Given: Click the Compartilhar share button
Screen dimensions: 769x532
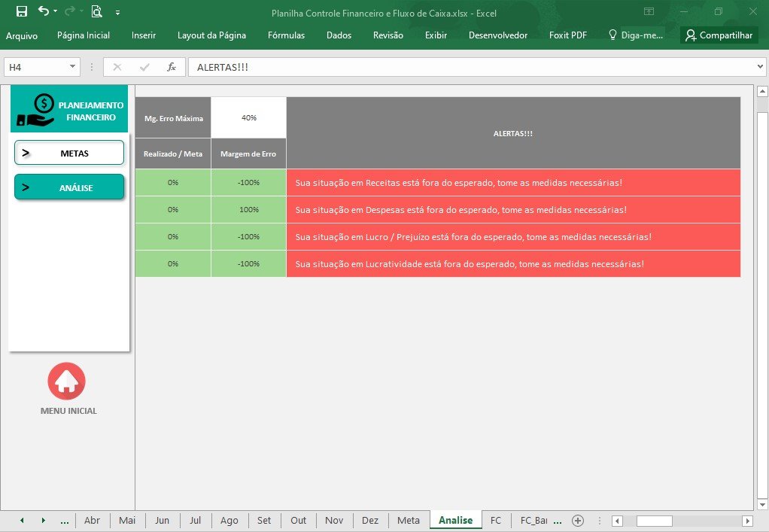Looking at the screenshot, I should coord(719,35).
